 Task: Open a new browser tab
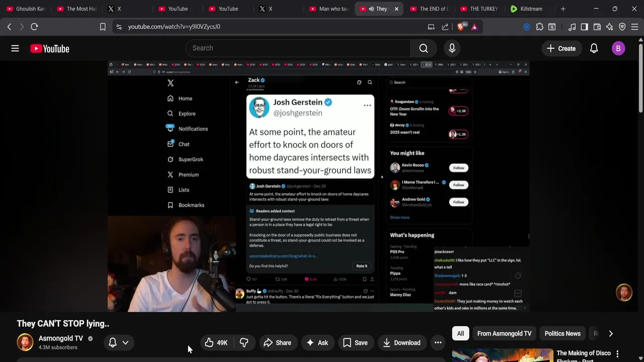[x=563, y=9]
